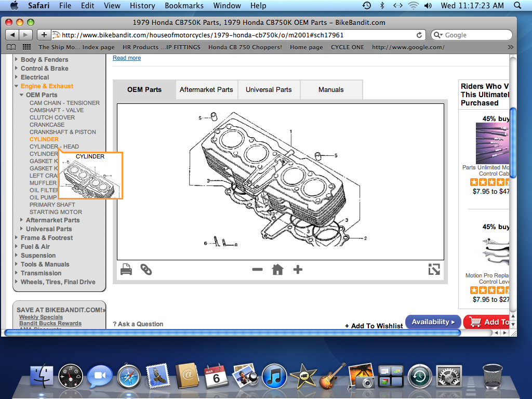Image resolution: width=532 pixels, height=399 pixels.
Task: Zoom in the diagram with plus icon
Action: 298,270
